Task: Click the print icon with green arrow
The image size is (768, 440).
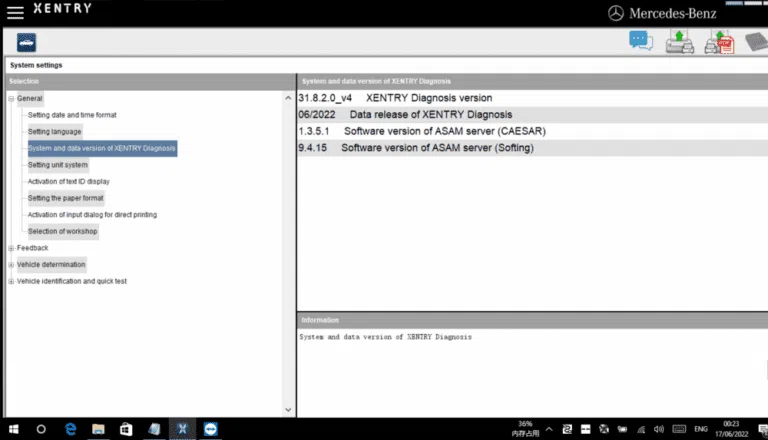Action: tap(680, 41)
